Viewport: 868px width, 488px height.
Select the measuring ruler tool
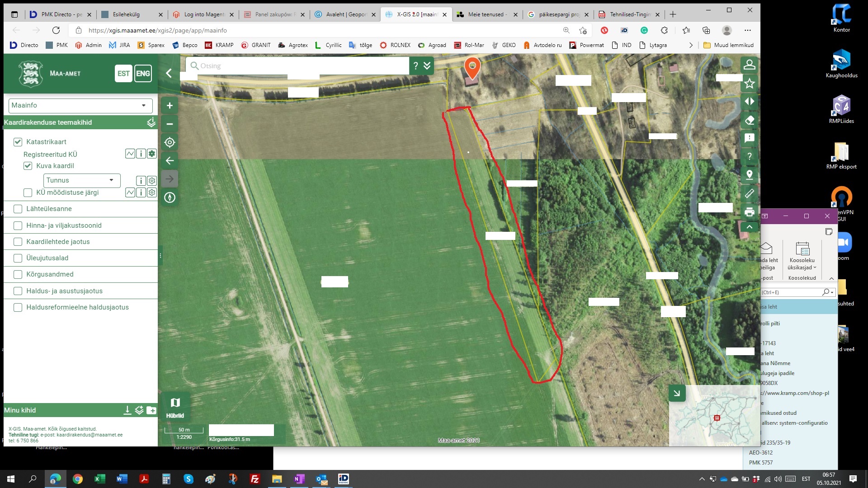pos(749,193)
